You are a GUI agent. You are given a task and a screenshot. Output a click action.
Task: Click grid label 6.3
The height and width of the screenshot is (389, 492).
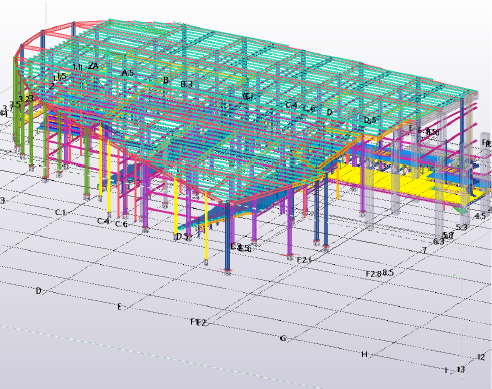click(439, 241)
